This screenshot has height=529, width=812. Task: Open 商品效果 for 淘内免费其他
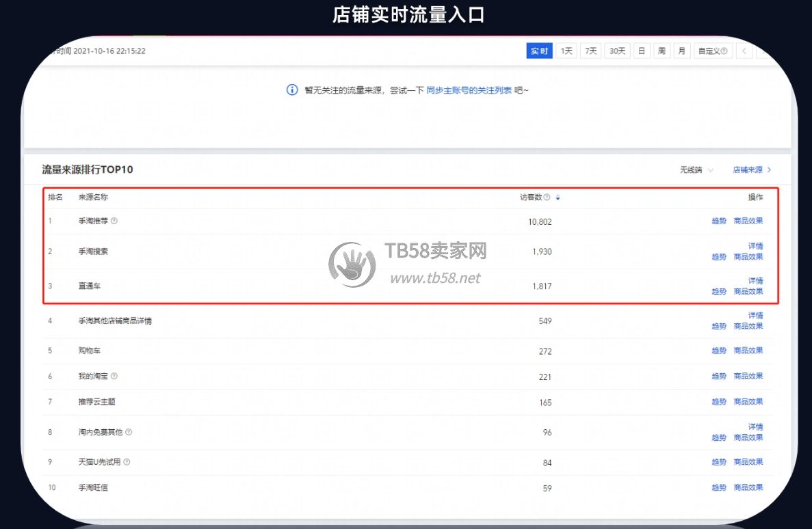click(748, 438)
